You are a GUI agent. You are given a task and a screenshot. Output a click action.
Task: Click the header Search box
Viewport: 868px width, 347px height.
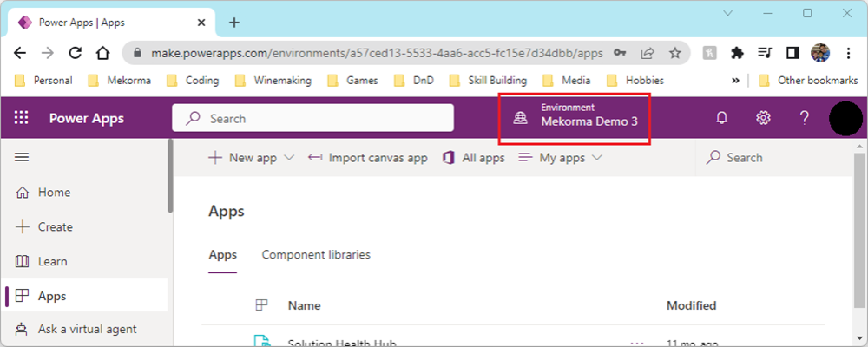pos(313,119)
